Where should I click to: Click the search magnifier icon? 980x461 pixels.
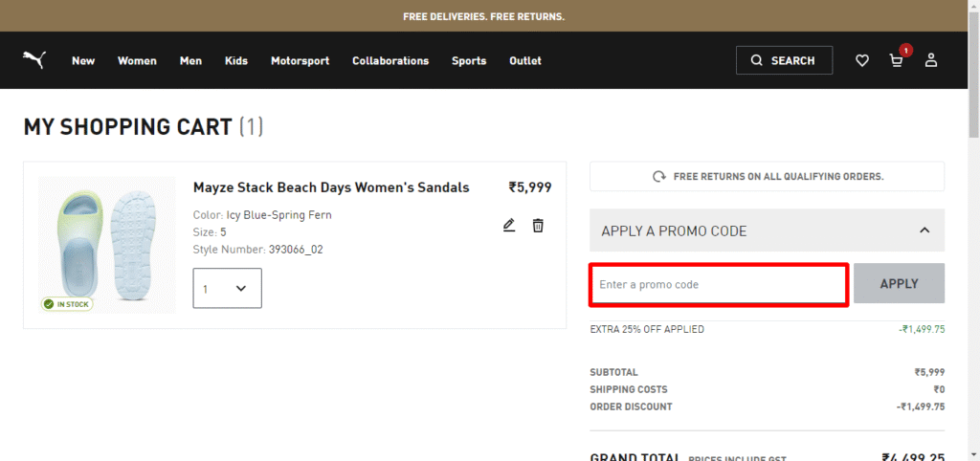click(x=757, y=60)
